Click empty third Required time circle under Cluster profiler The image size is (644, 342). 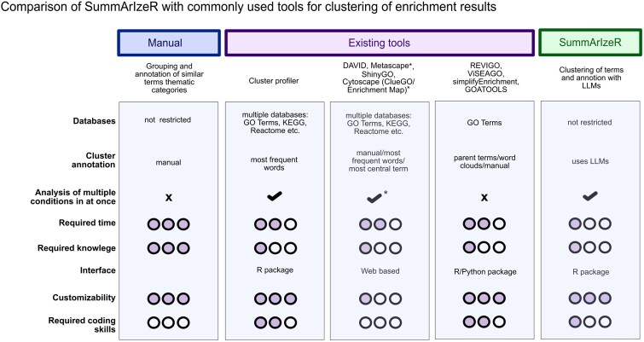click(x=290, y=224)
